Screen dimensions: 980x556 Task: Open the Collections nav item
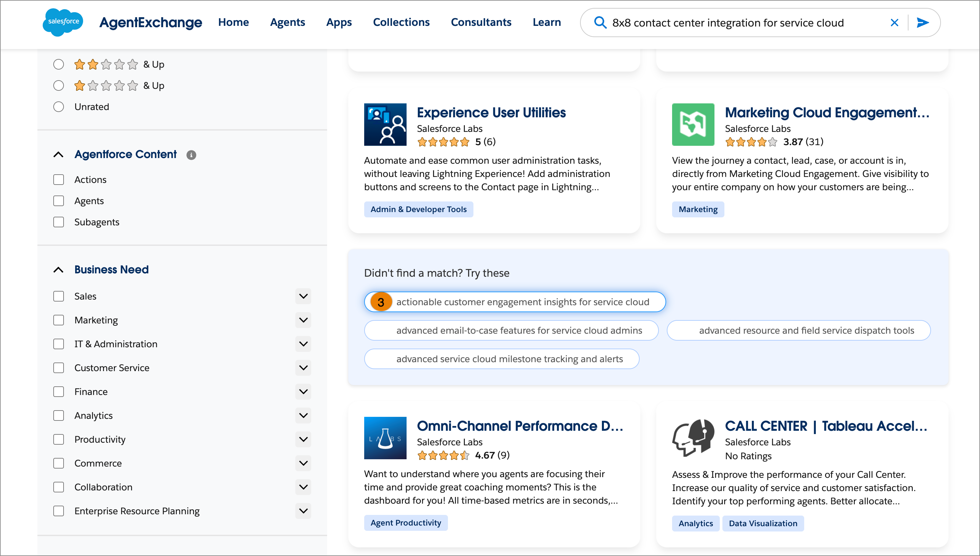(x=401, y=22)
